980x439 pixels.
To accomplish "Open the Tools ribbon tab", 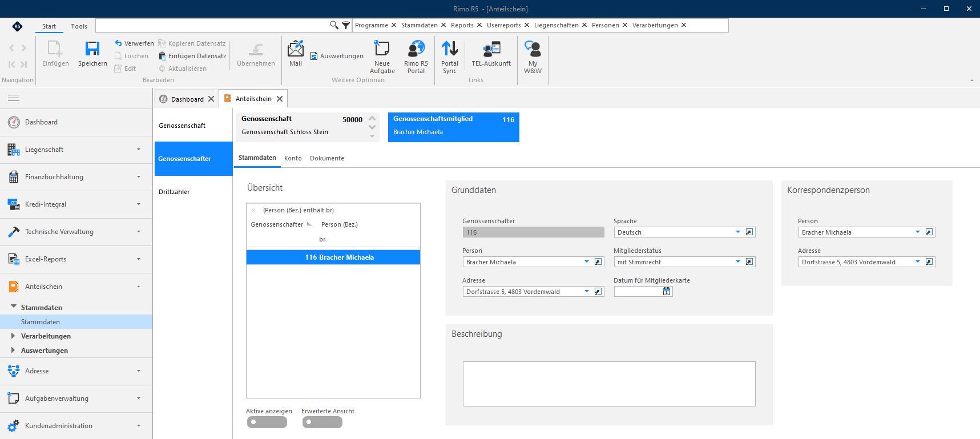I will tap(79, 26).
